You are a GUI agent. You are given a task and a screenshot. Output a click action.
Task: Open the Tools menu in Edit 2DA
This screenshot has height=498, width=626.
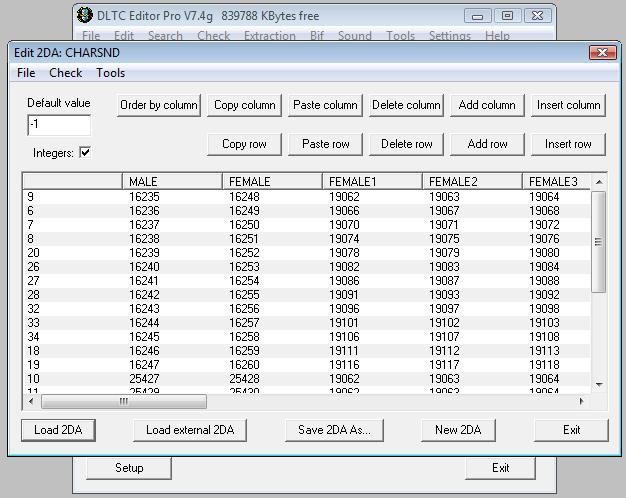(x=110, y=73)
